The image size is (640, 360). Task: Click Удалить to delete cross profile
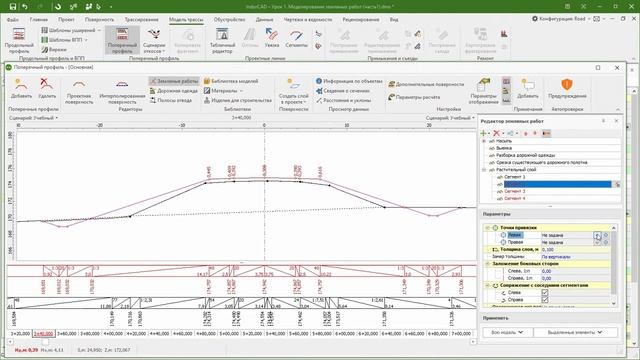pos(47,89)
